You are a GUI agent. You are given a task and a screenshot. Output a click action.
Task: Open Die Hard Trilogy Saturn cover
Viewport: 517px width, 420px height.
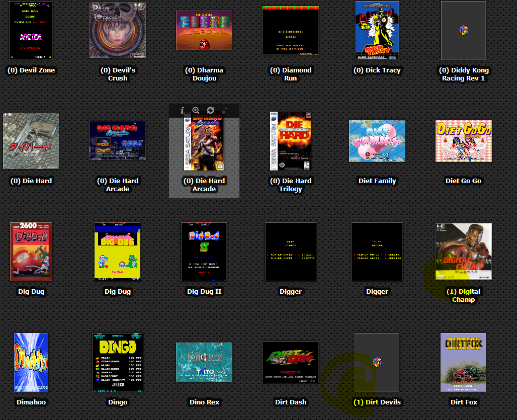(x=291, y=141)
